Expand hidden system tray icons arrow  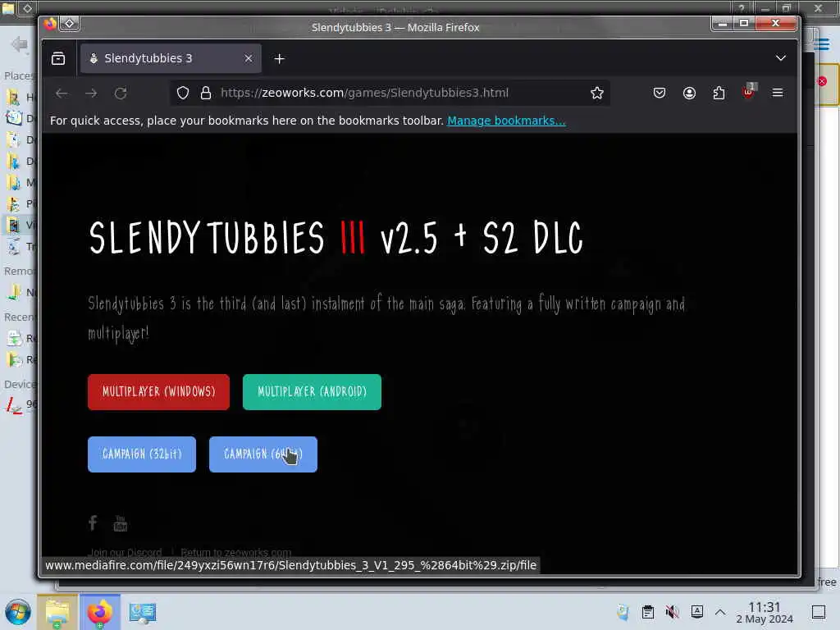[720, 612]
